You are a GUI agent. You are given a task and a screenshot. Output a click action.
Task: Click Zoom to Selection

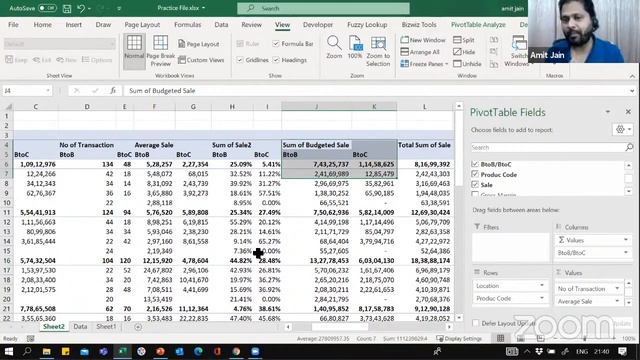(378, 51)
